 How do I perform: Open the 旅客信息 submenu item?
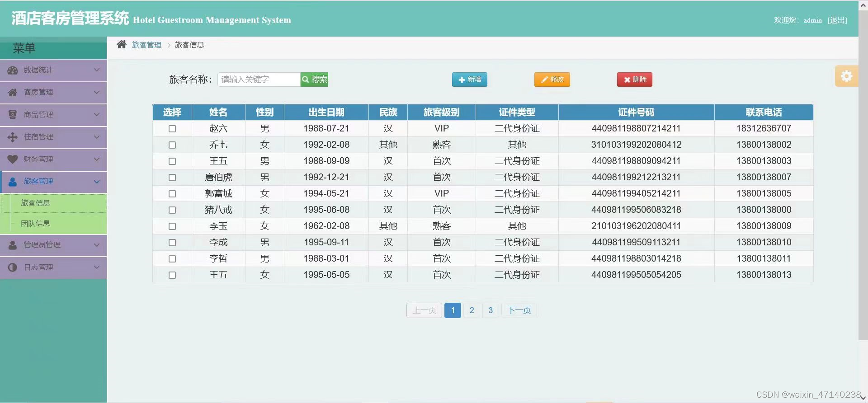(x=53, y=203)
